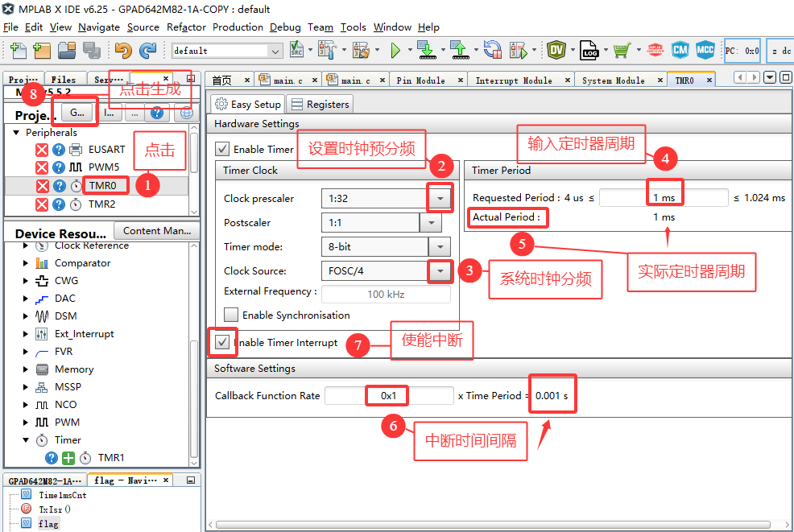Image resolution: width=794 pixels, height=532 pixels.
Task: Open the Production menu
Action: click(238, 27)
